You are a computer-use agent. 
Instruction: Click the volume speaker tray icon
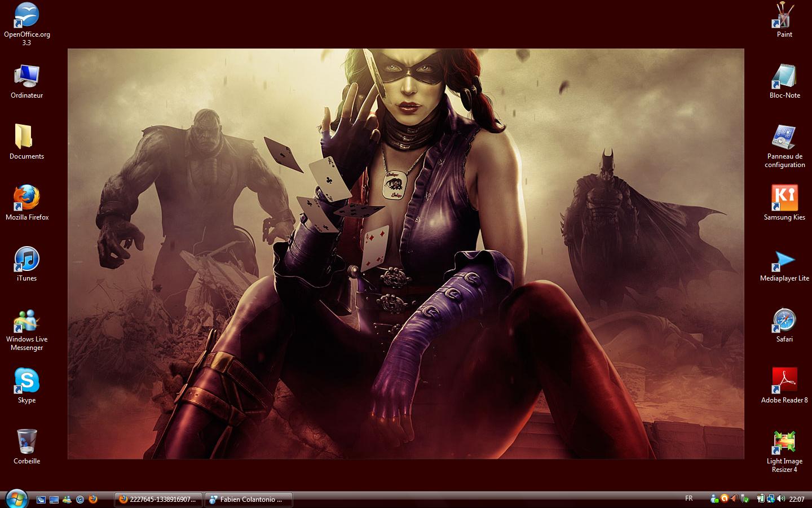coord(781,498)
